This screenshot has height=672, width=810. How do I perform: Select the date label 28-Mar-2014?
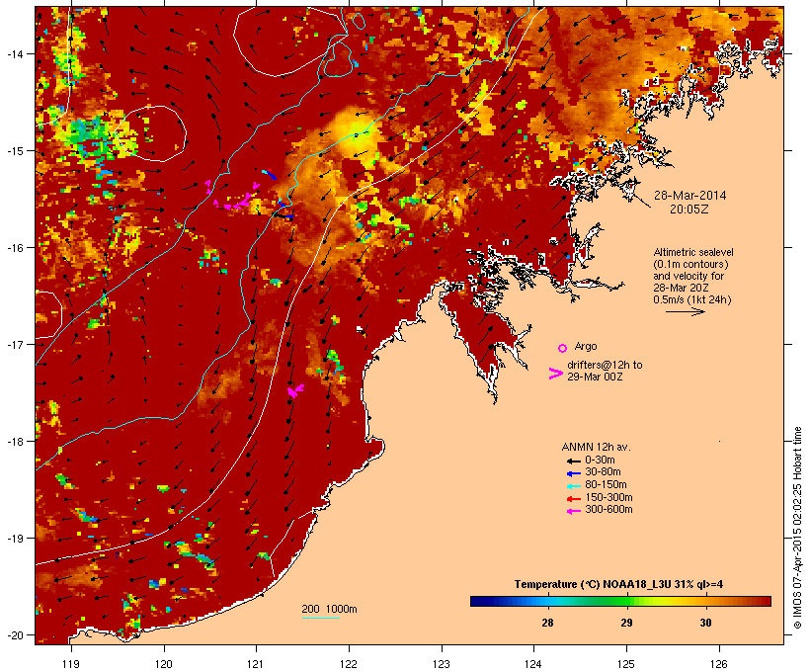click(x=689, y=196)
